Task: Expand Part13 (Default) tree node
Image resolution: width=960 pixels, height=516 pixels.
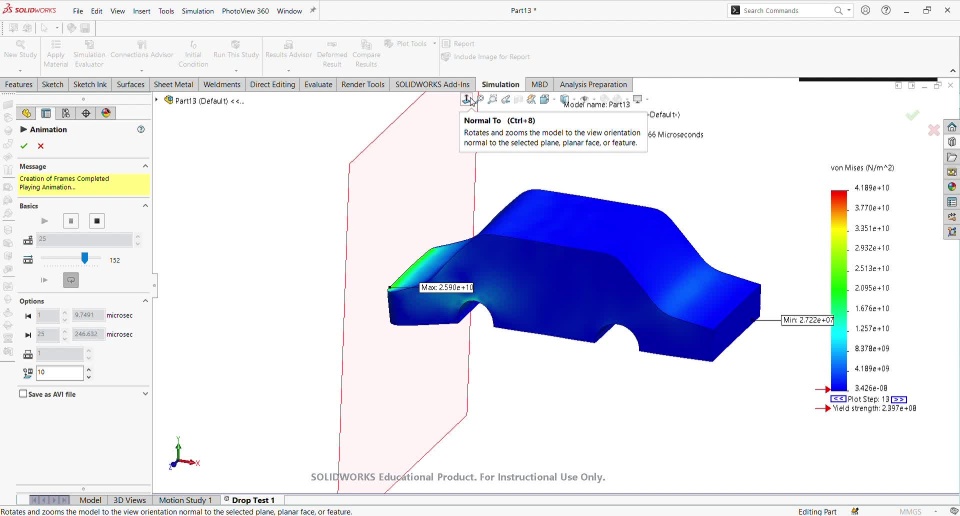Action: pos(157,100)
